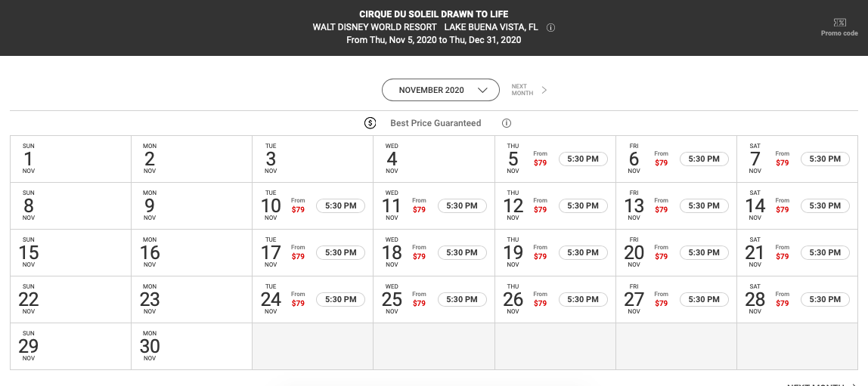Expand the November 2020 month dropdown
Screen dimensions: 868x386
coord(441,90)
